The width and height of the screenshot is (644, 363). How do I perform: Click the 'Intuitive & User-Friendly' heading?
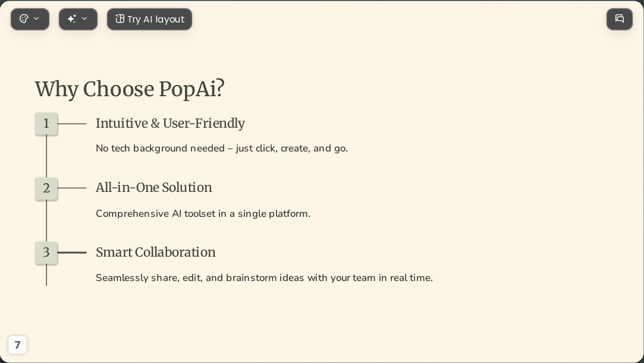(x=171, y=123)
